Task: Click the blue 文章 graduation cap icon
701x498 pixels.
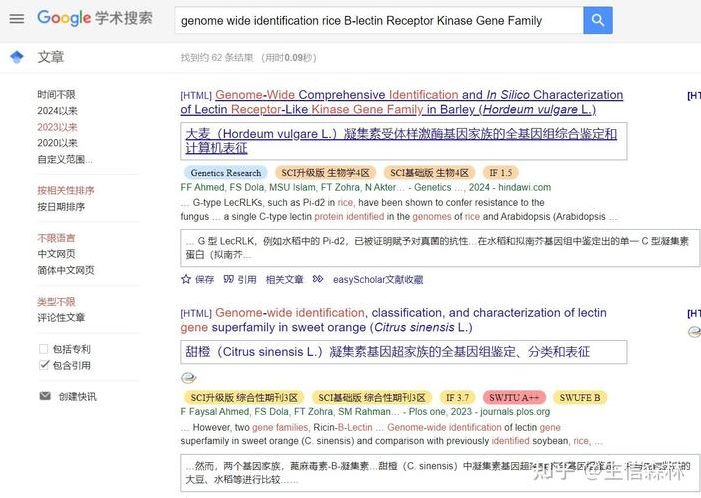Action: coord(16,57)
